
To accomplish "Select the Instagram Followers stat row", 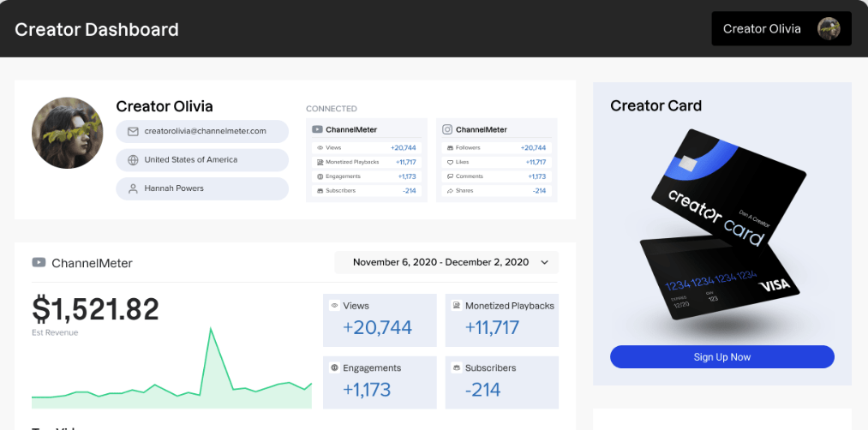I will 497,148.
